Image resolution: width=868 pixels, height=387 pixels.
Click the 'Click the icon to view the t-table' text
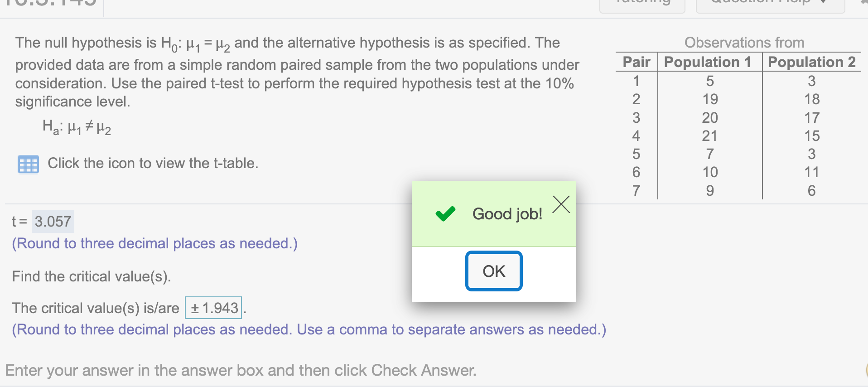[x=153, y=163]
